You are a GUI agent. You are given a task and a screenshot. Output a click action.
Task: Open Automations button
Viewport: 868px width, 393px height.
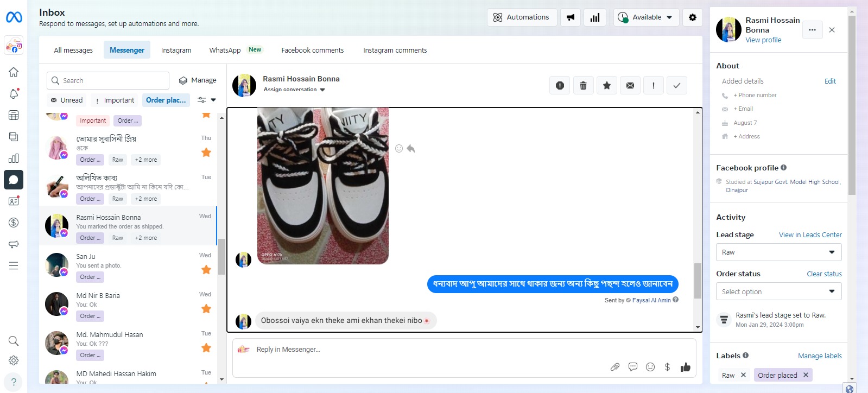522,17
